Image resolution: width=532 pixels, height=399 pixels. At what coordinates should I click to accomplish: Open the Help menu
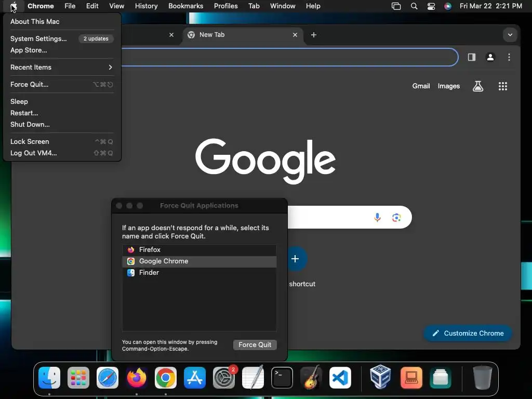click(x=313, y=6)
